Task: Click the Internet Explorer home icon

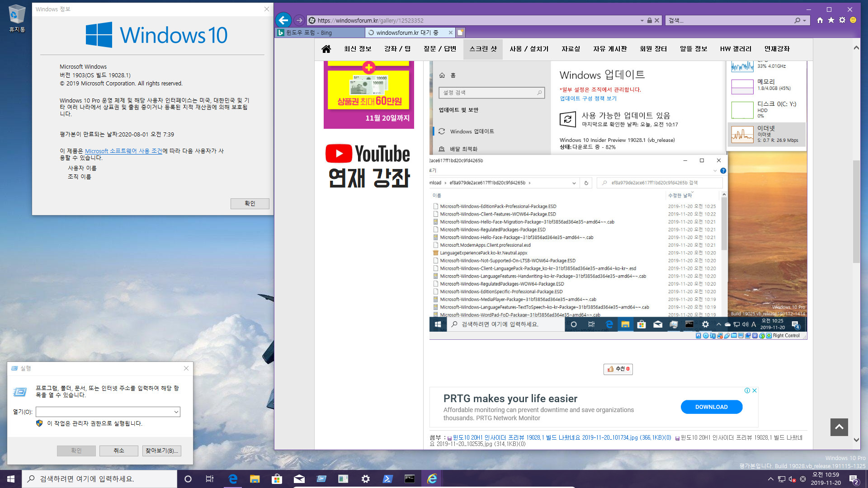Action: (820, 20)
